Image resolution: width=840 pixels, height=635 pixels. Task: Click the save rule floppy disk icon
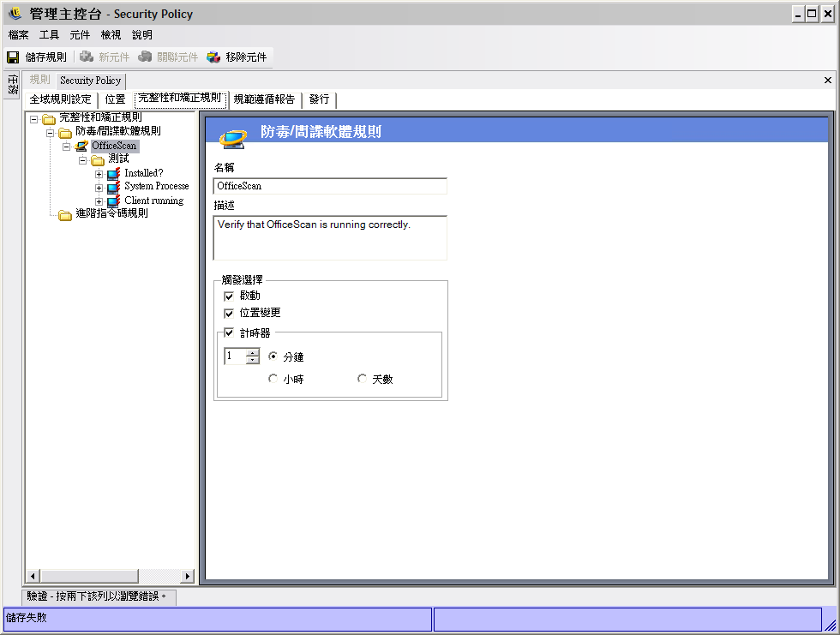pos(13,57)
